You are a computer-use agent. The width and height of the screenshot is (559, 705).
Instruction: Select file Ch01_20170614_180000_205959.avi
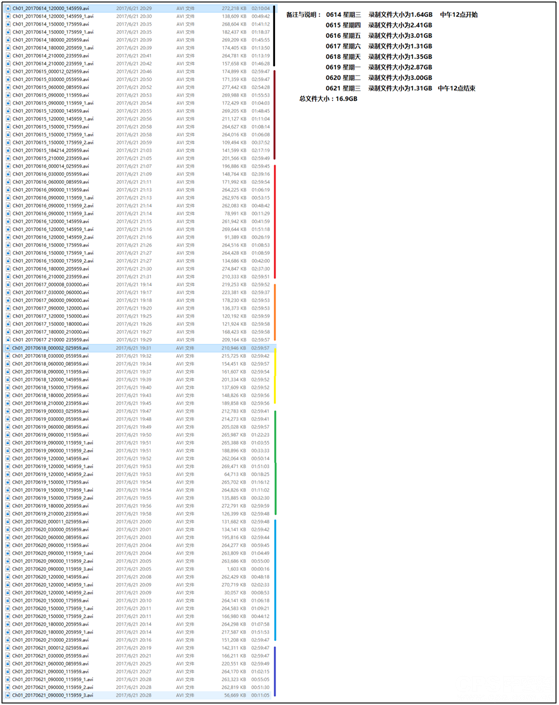pyautogui.click(x=138, y=40)
